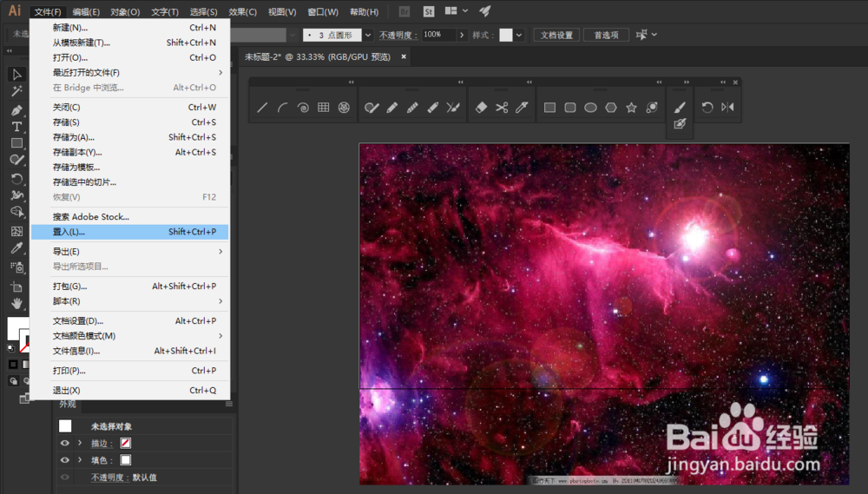Select the Scissors tool

pyautogui.click(x=502, y=108)
